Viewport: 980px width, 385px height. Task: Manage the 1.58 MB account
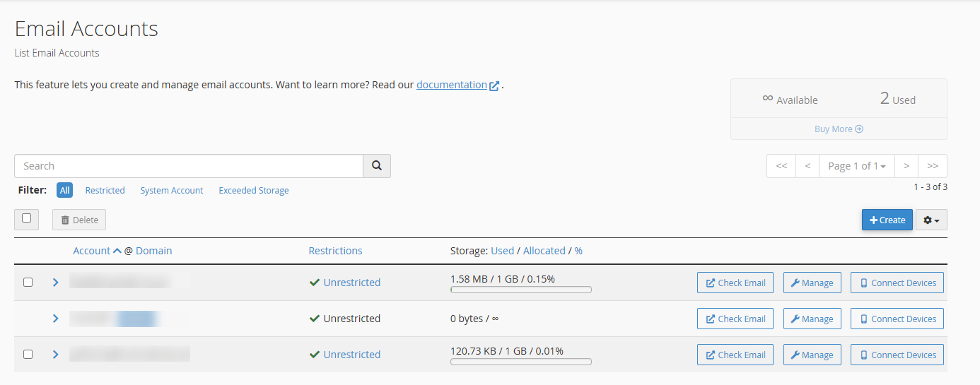coord(812,283)
